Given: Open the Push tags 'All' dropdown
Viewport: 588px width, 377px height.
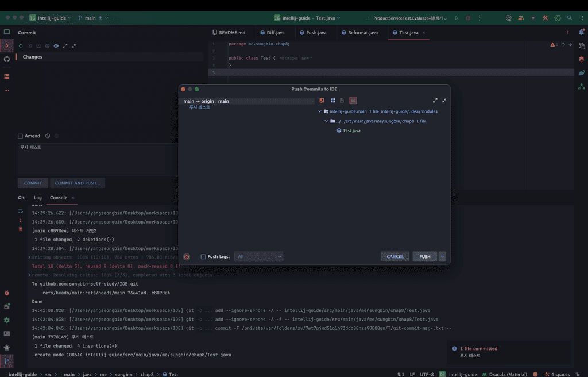Looking at the screenshot, I should [259, 257].
